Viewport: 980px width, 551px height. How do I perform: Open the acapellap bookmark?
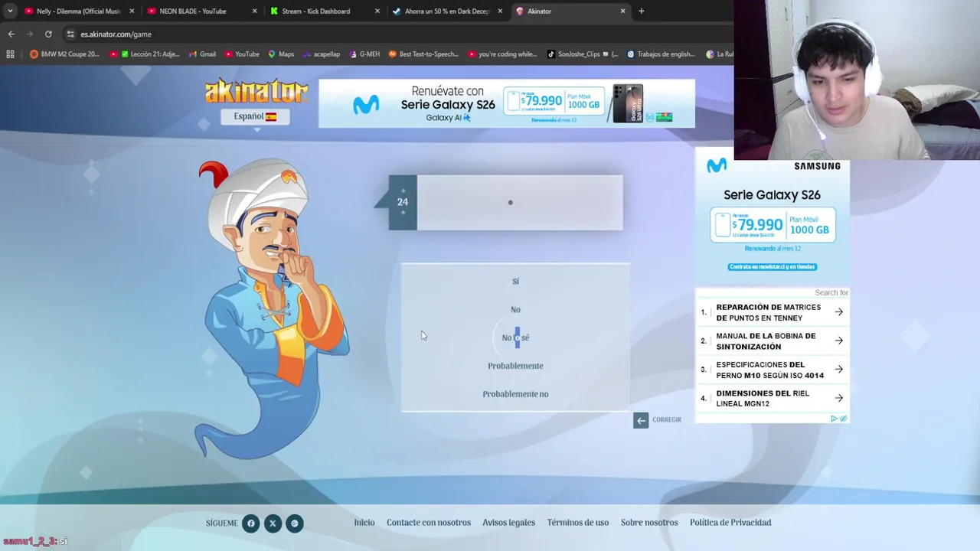point(322,54)
